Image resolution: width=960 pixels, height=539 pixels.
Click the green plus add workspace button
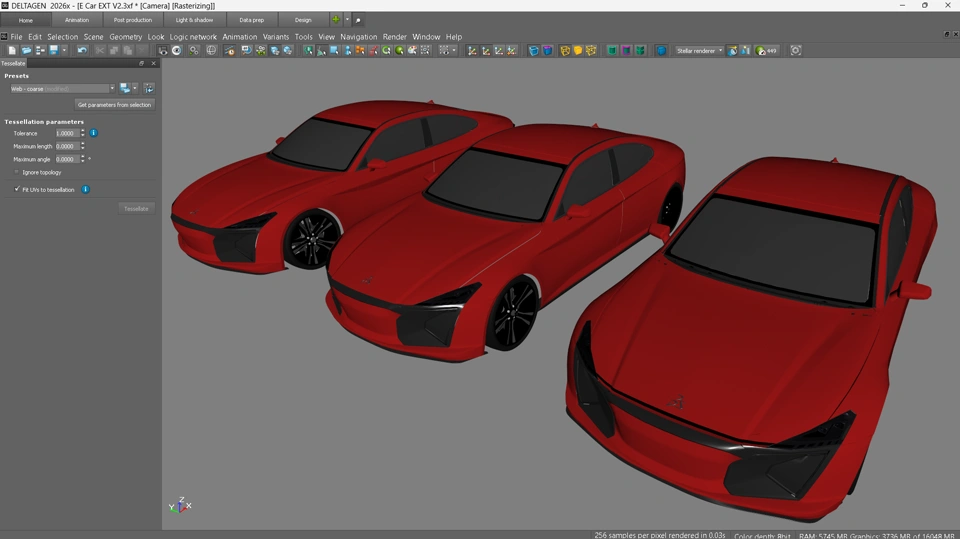point(336,20)
